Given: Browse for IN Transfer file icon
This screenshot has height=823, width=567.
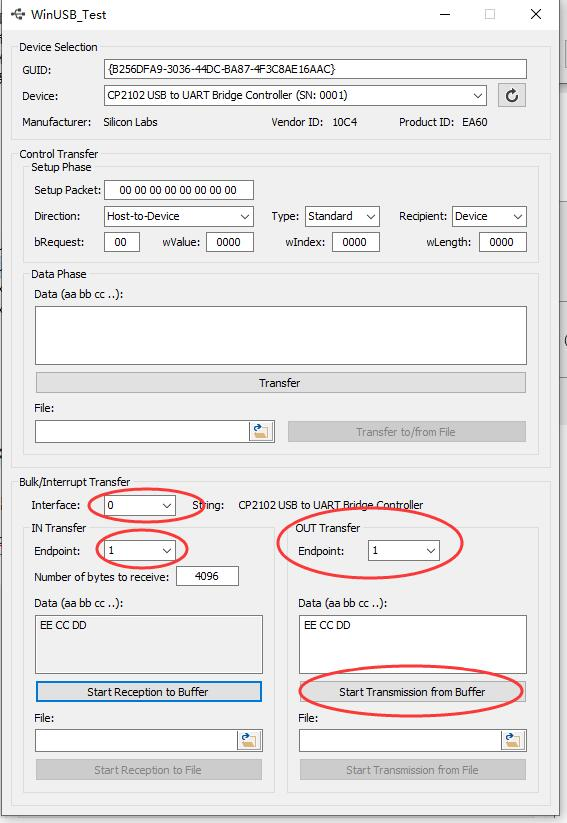Looking at the screenshot, I should click(x=249, y=741).
